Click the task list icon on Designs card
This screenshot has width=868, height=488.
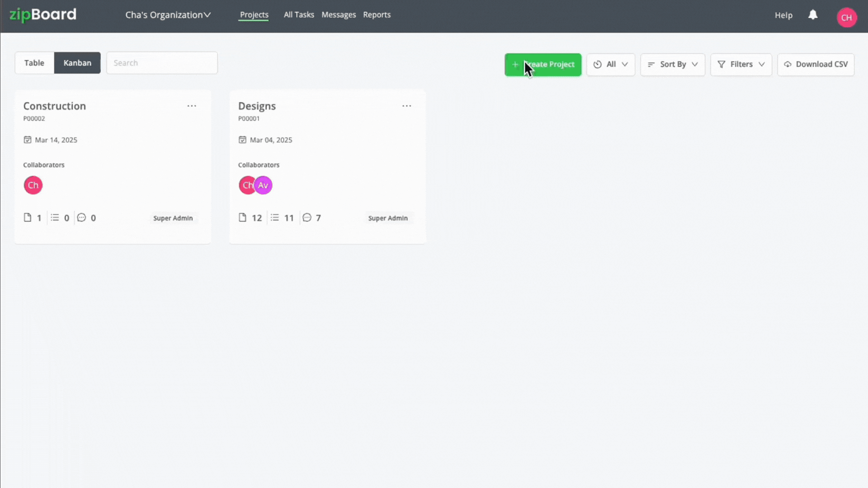[275, 217]
